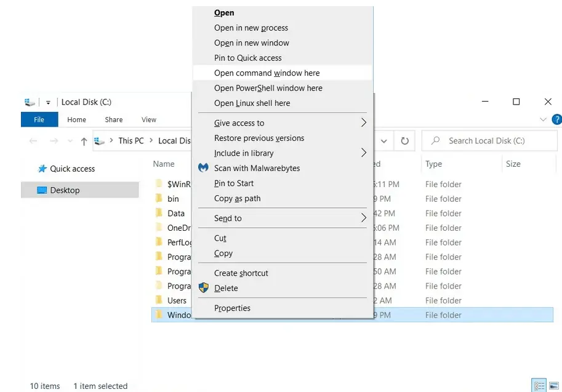The height and width of the screenshot is (392, 562).
Task: Click the Malwarebytes scan icon
Action: tap(203, 168)
